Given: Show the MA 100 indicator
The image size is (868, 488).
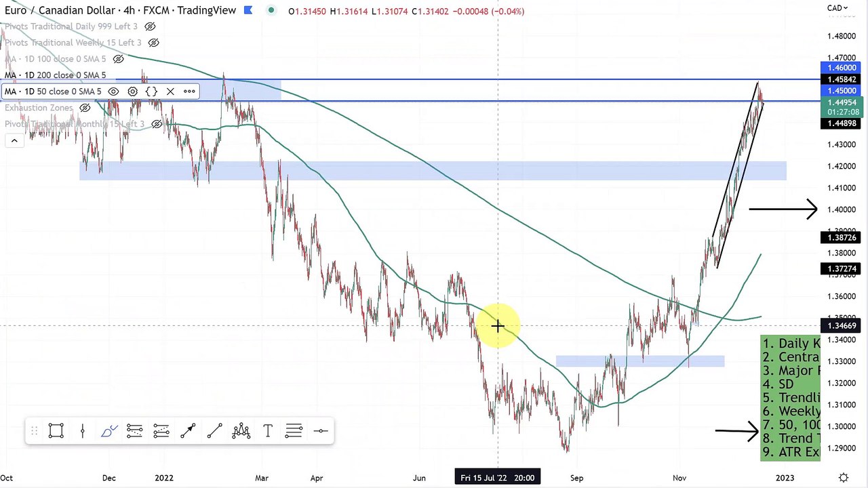Looking at the screenshot, I should coord(118,59).
